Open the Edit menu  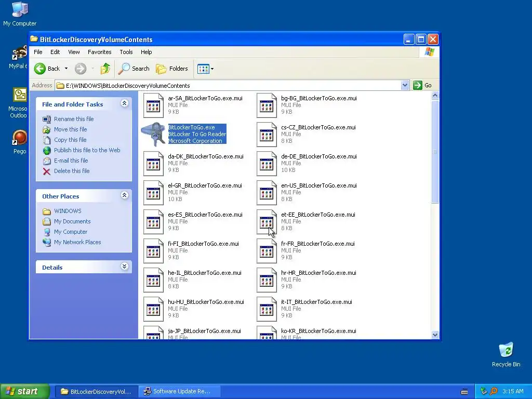(55, 52)
